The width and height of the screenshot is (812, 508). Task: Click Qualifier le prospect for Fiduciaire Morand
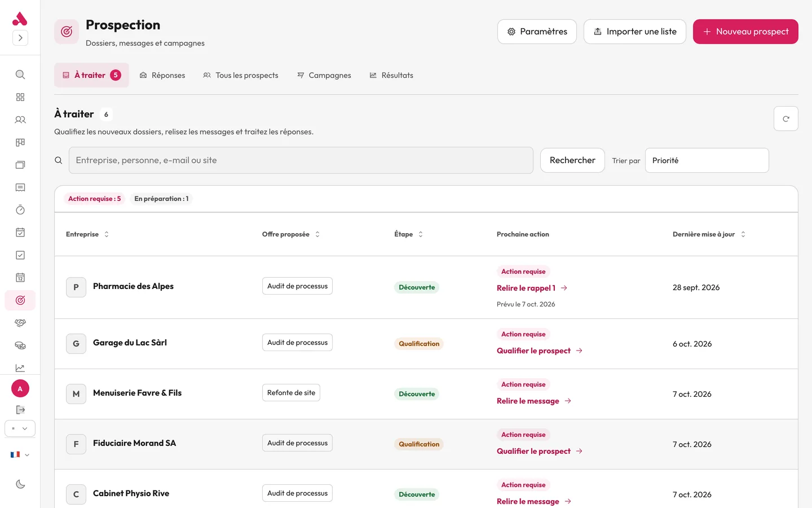click(x=540, y=451)
